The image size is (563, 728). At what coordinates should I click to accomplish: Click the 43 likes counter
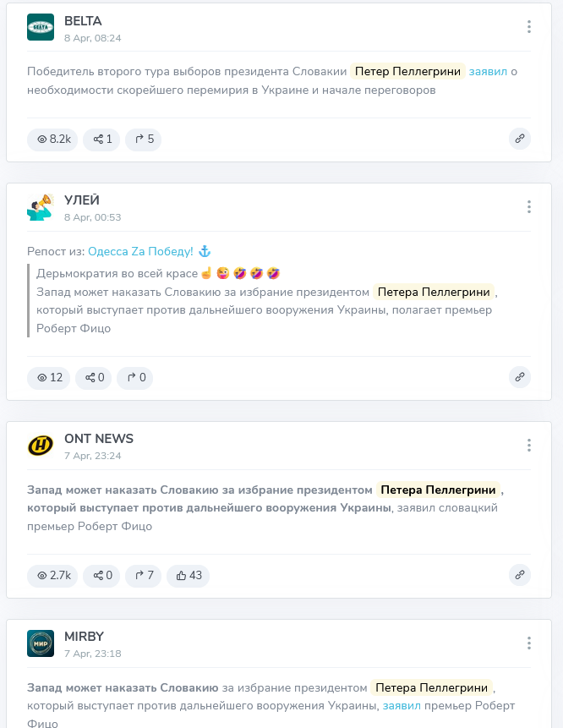click(188, 575)
